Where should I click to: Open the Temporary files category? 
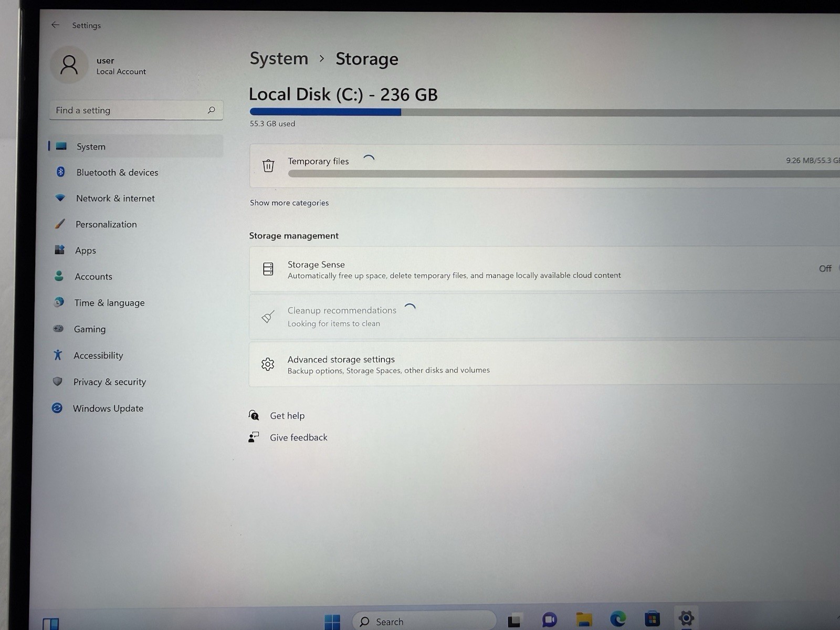(x=544, y=166)
